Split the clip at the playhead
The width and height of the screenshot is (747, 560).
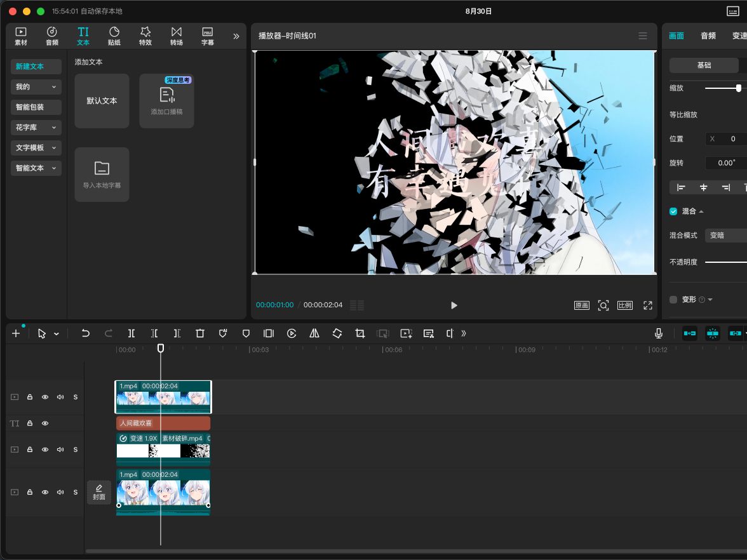(131, 333)
